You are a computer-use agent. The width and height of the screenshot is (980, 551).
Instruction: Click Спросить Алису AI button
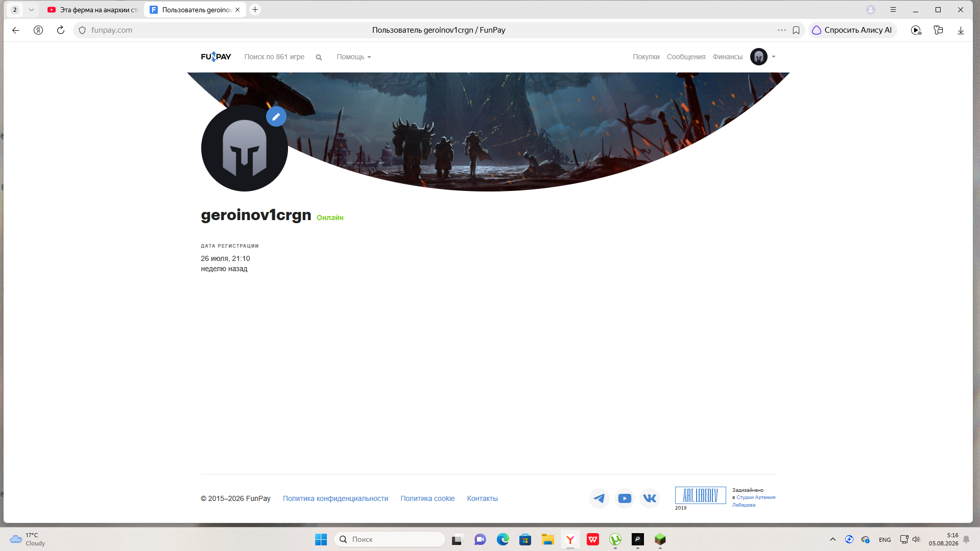pyautogui.click(x=852, y=30)
